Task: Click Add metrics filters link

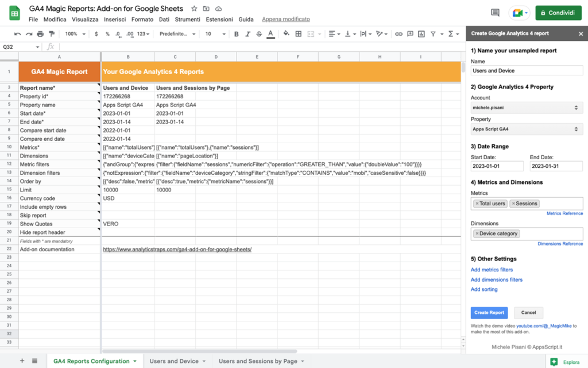Action: coord(492,270)
